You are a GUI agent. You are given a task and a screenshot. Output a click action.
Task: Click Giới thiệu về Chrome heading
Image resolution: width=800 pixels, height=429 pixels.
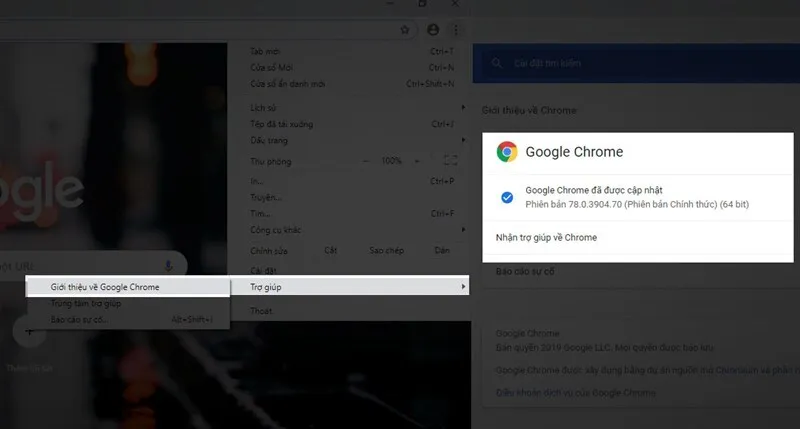point(529,110)
